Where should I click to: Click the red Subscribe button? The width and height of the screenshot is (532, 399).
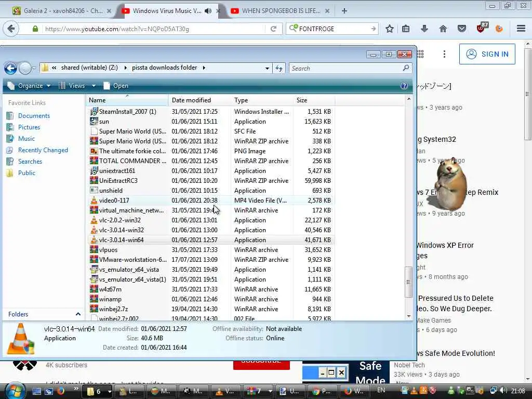(261, 365)
